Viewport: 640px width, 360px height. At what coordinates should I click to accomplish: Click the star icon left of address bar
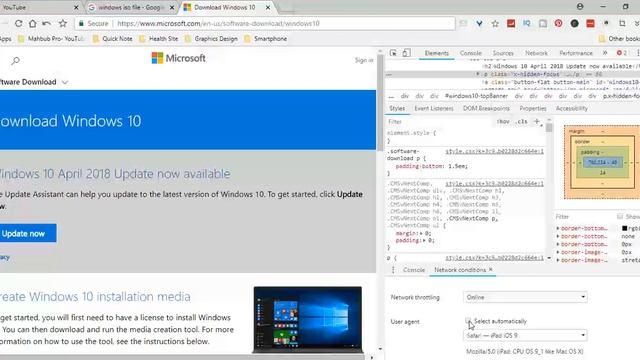[x=62, y=24]
